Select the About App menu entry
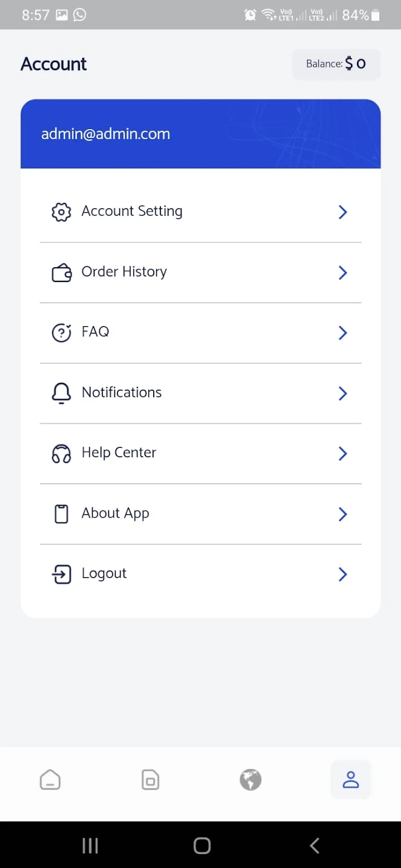The image size is (401, 868). [115, 514]
